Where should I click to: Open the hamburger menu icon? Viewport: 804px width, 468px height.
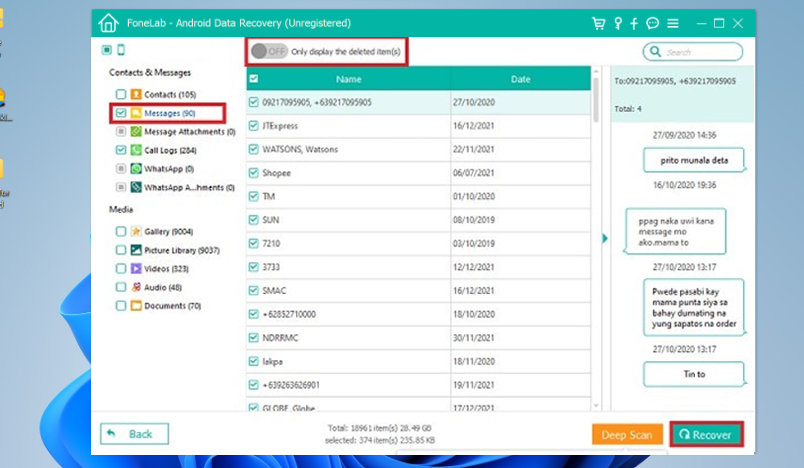point(673,23)
